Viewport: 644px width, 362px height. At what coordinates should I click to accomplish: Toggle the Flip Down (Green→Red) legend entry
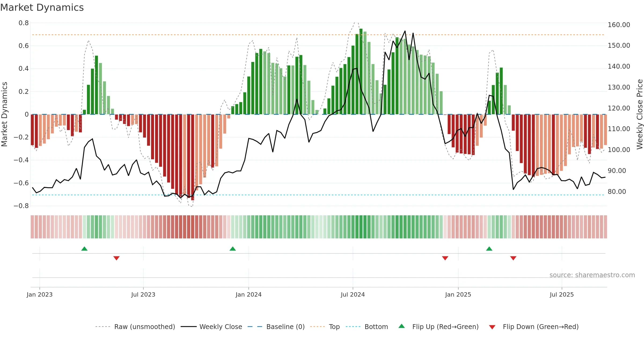tap(533, 327)
